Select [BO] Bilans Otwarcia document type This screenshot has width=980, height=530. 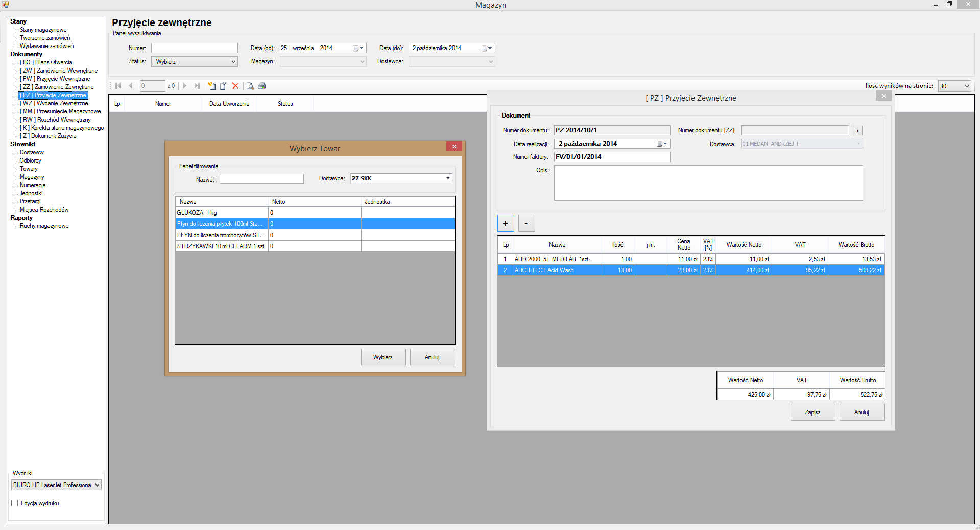click(46, 62)
